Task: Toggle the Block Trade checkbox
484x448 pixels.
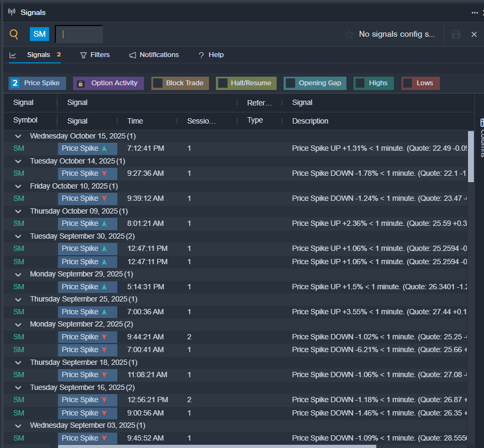Action: click(x=157, y=83)
